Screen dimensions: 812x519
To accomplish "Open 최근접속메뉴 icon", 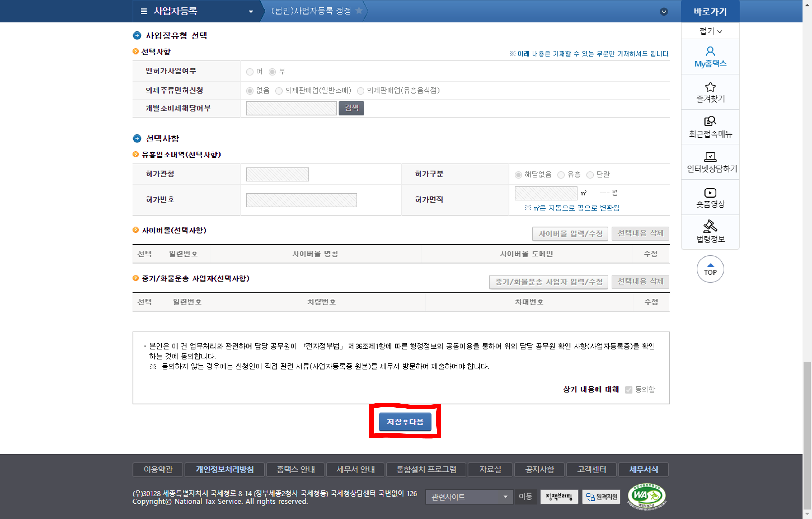I will click(x=710, y=121).
